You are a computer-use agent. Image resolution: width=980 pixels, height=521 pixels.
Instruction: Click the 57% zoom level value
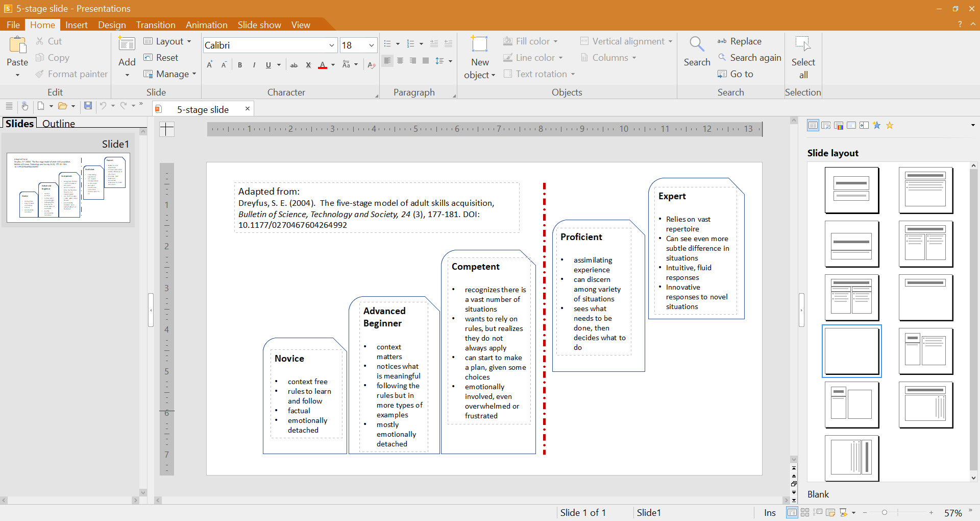tap(952, 513)
